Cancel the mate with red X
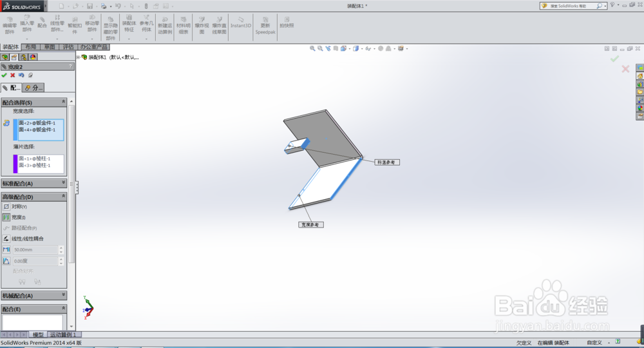 [x=13, y=75]
